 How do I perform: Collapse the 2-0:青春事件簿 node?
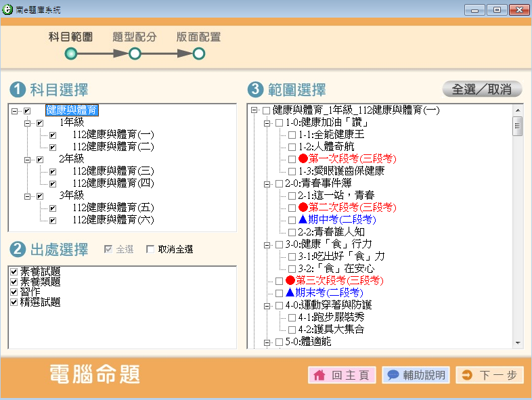(267, 183)
